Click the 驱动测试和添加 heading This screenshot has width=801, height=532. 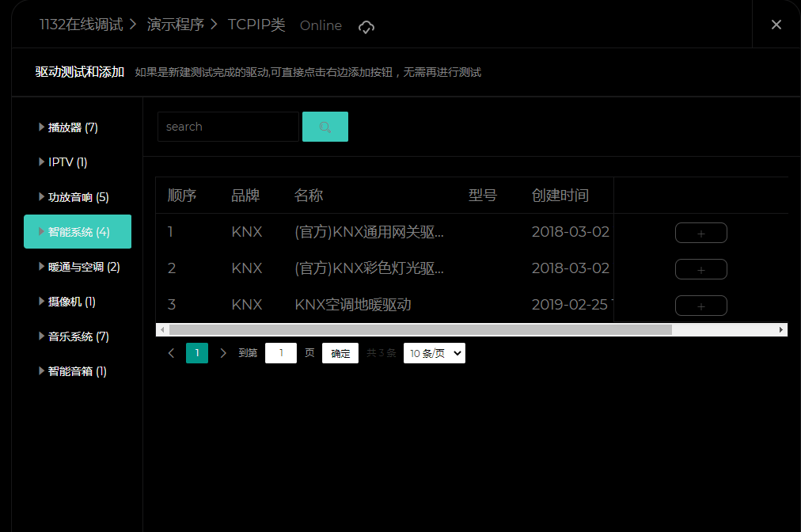(80, 72)
